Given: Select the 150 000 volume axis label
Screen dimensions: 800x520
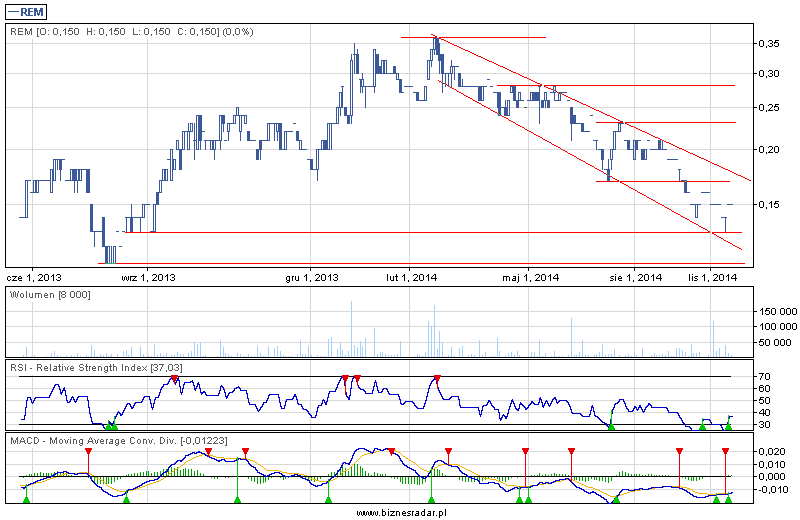Looking at the screenshot, I should click(x=778, y=312).
